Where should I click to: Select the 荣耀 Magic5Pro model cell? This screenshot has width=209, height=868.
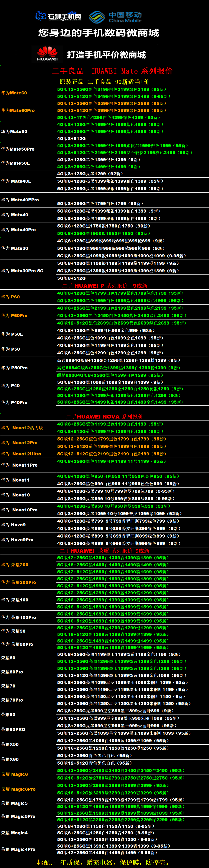[x=28, y=816]
